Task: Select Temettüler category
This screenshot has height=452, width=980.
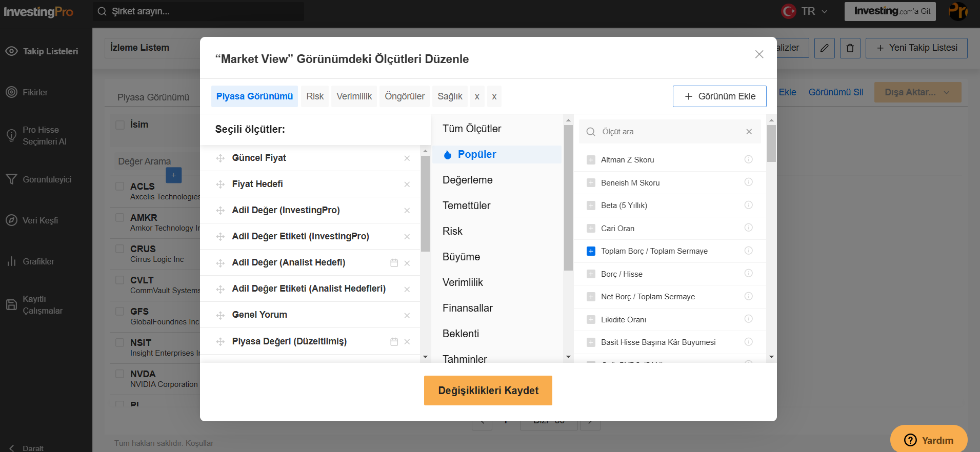Action: pyautogui.click(x=467, y=206)
